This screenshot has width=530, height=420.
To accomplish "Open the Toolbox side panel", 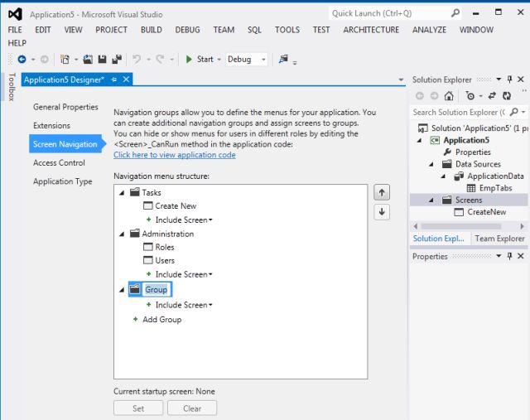I will 12,87.
